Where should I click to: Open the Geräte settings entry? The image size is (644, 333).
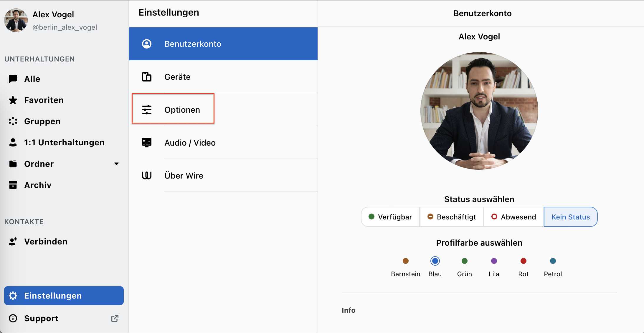coord(223,77)
